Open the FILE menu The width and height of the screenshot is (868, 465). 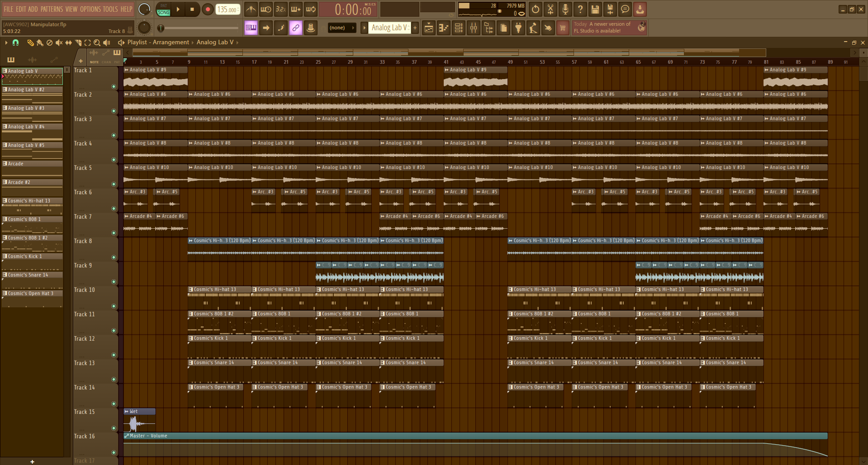tap(9, 9)
